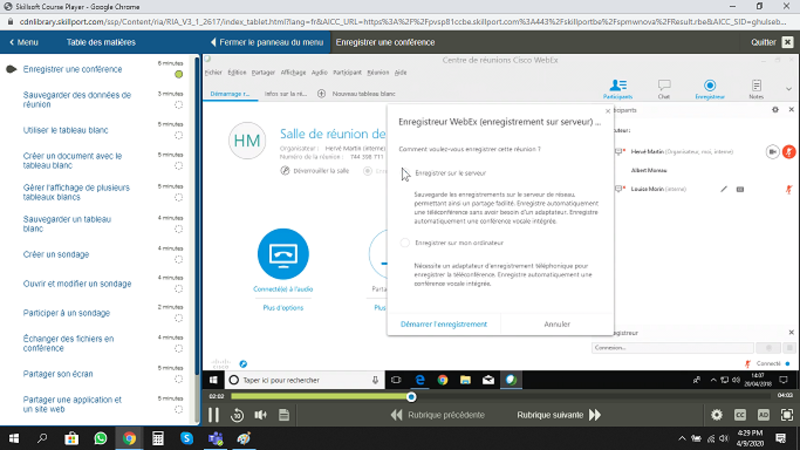Open WebEx Fichier menu

pyautogui.click(x=213, y=72)
